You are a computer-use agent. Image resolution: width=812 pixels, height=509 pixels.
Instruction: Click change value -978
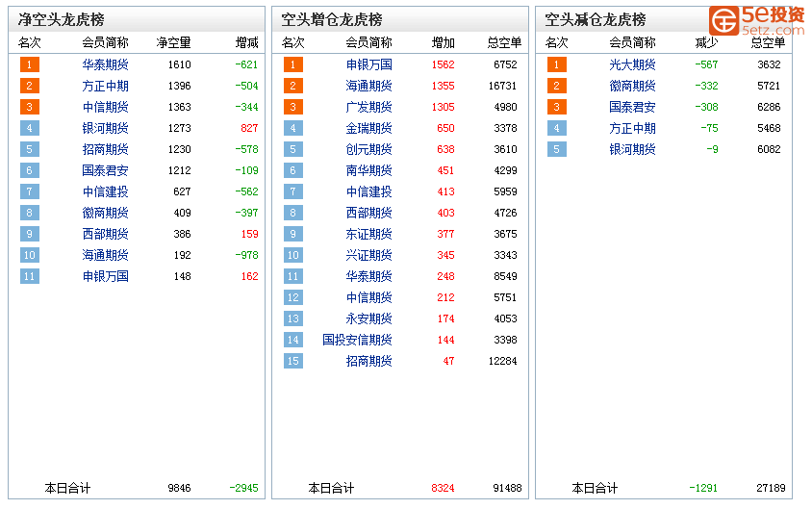point(246,255)
